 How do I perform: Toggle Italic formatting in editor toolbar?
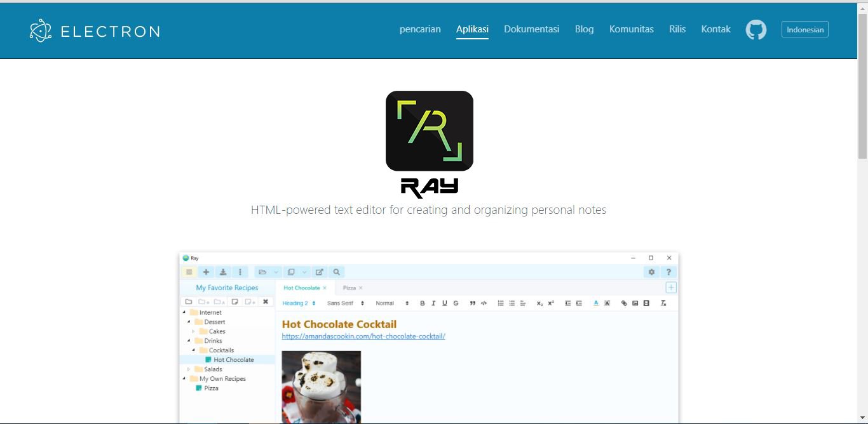click(433, 303)
